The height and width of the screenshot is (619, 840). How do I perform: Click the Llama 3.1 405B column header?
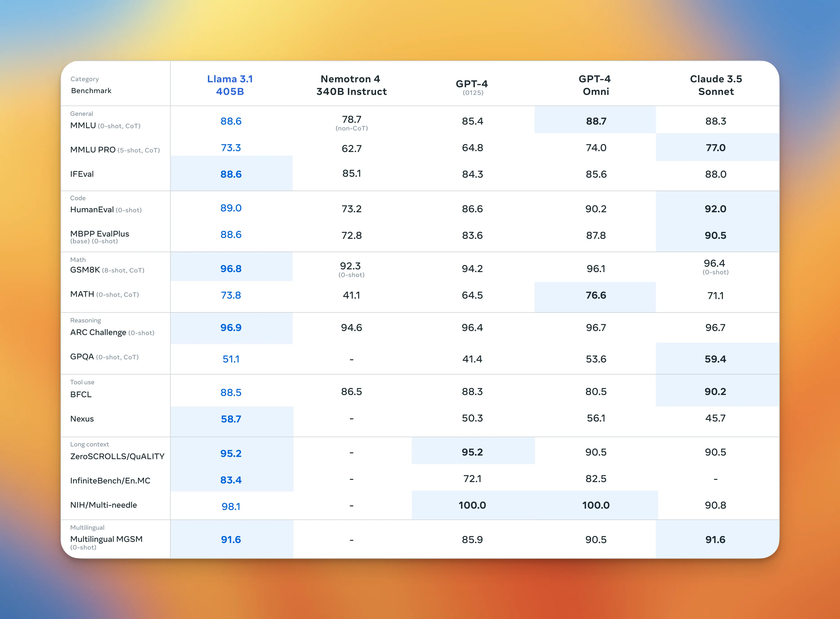click(x=230, y=85)
